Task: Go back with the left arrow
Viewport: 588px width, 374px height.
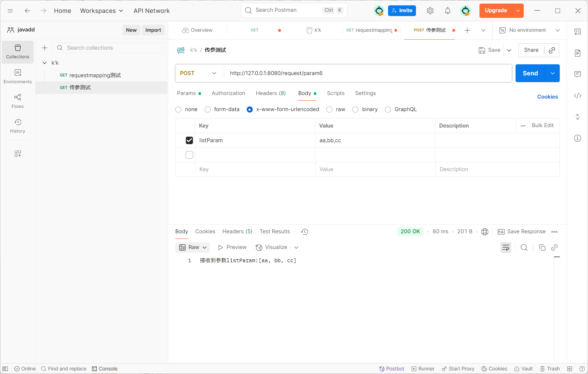Action: (x=27, y=11)
